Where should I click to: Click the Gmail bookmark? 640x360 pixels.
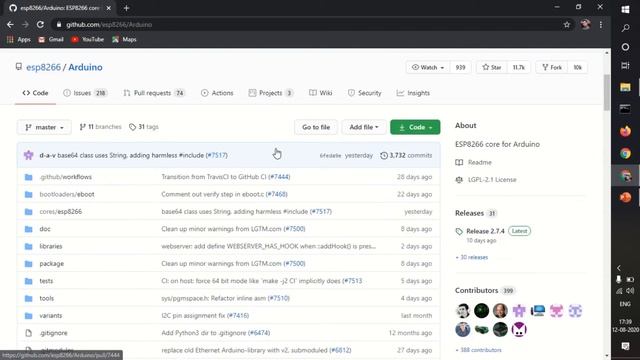51,40
